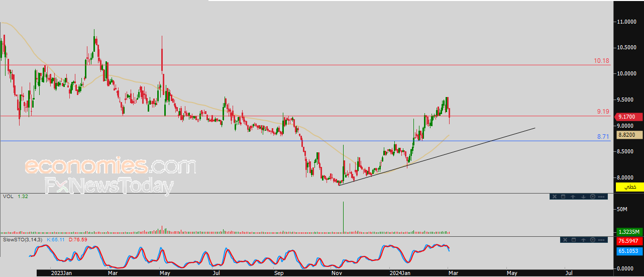Click the Nov marker on time axis
The image size is (644, 277).
[x=337, y=273]
